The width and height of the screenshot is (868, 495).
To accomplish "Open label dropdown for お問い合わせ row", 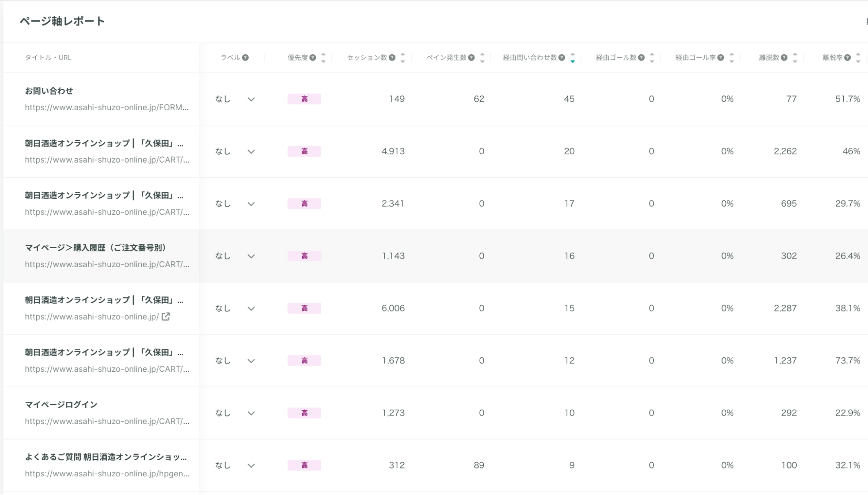I will click(251, 99).
